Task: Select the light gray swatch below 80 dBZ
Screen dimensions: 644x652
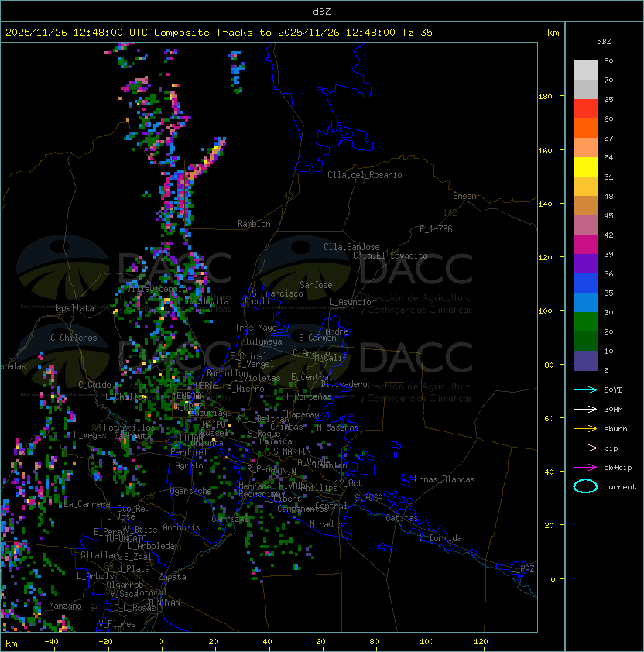Action: [585, 70]
